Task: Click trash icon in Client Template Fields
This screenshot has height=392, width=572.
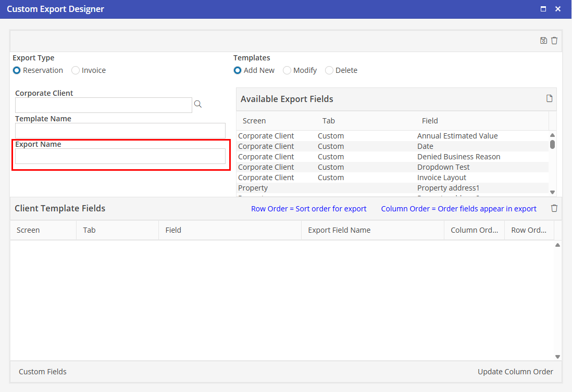Action: 554,208
